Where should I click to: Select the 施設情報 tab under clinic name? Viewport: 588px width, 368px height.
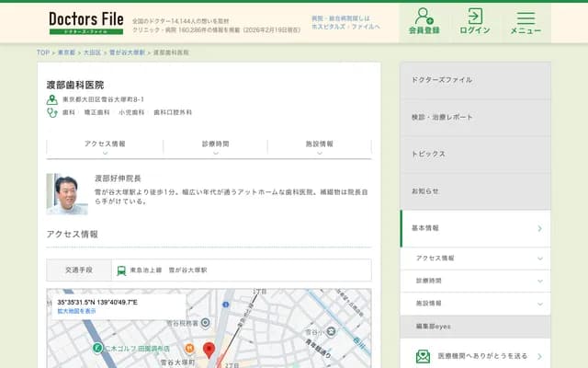click(319, 144)
